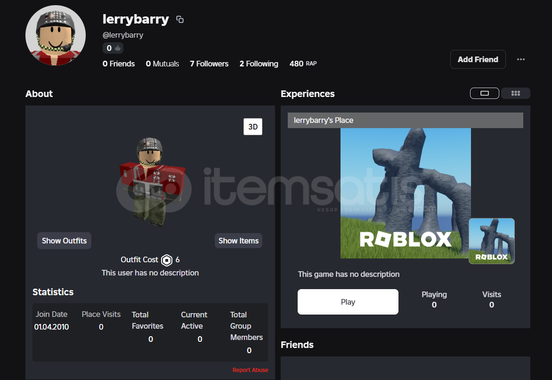Play lerrybarry's Place
This screenshot has width=552, height=380.
click(x=348, y=302)
